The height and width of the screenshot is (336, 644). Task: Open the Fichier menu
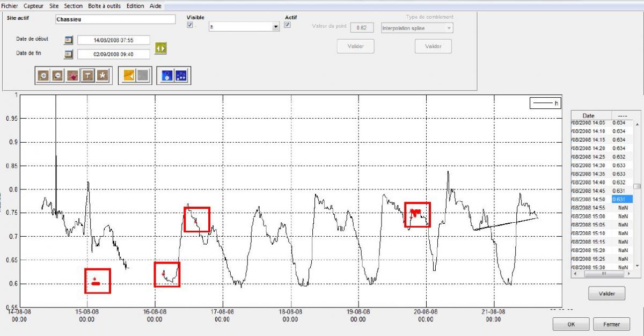(10, 6)
